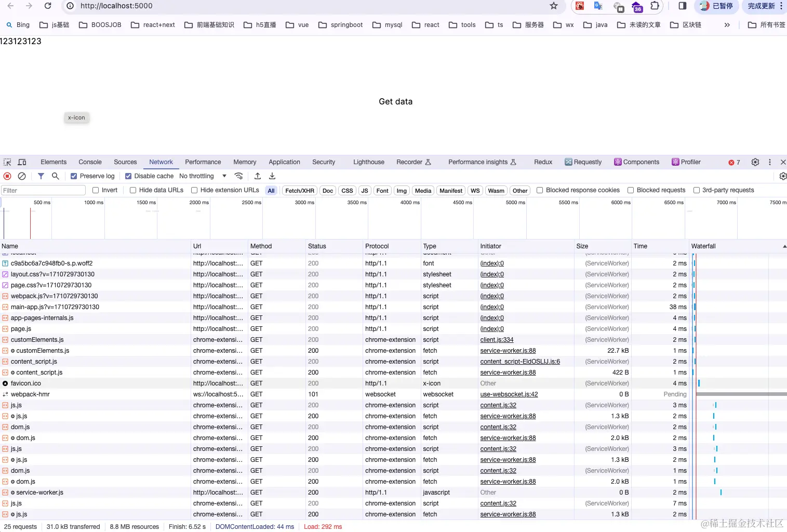Open the react+next bookmarks folder
Viewport: 787px width, 532px height.
click(x=153, y=25)
